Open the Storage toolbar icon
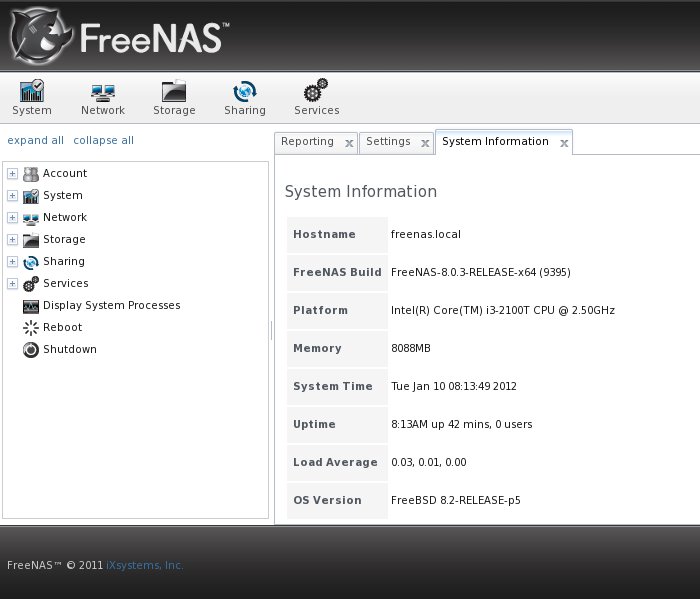This screenshot has width=700, height=599. coord(174,91)
